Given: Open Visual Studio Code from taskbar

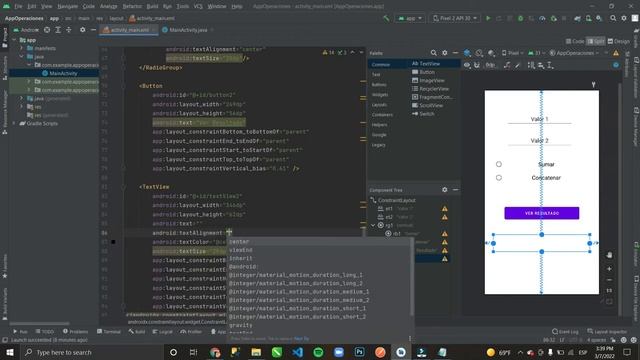Looking at the screenshot, I should [298, 352].
